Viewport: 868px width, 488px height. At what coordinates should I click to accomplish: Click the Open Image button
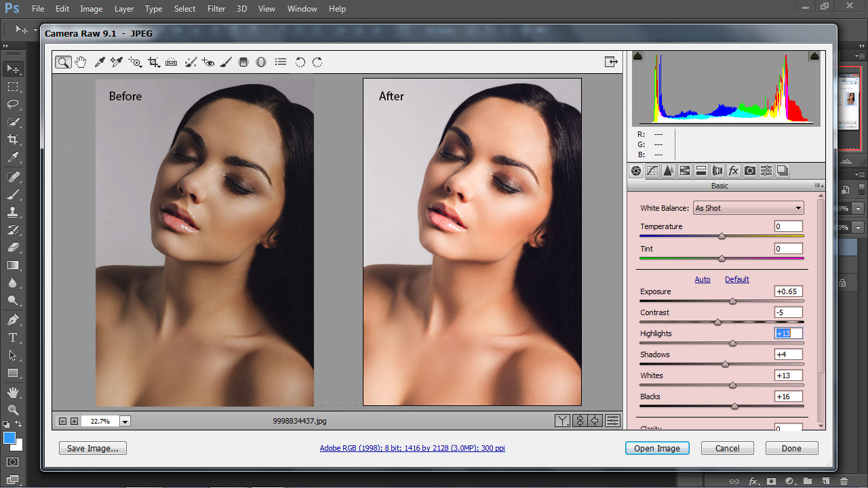[656, 448]
